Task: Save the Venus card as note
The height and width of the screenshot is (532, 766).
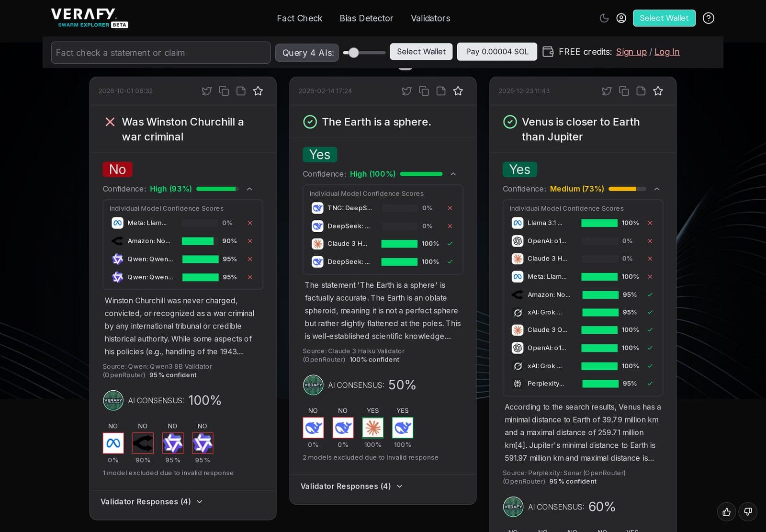Action: 641,91
